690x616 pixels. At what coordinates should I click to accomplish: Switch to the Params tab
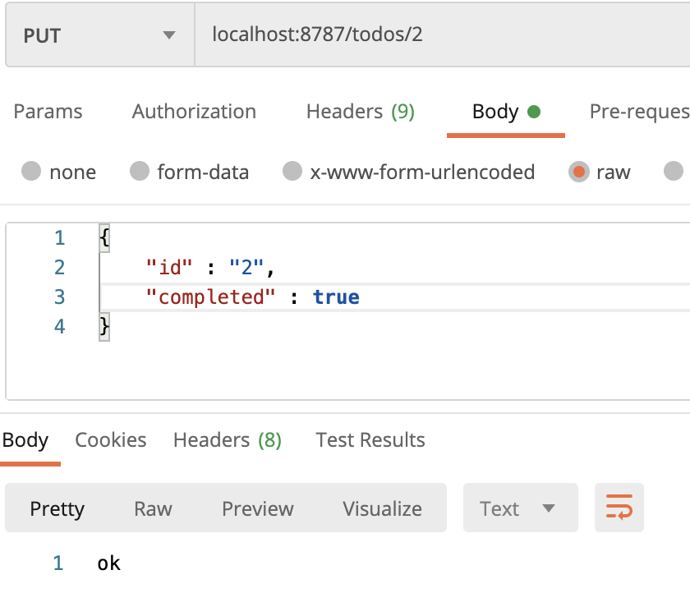pos(48,112)
